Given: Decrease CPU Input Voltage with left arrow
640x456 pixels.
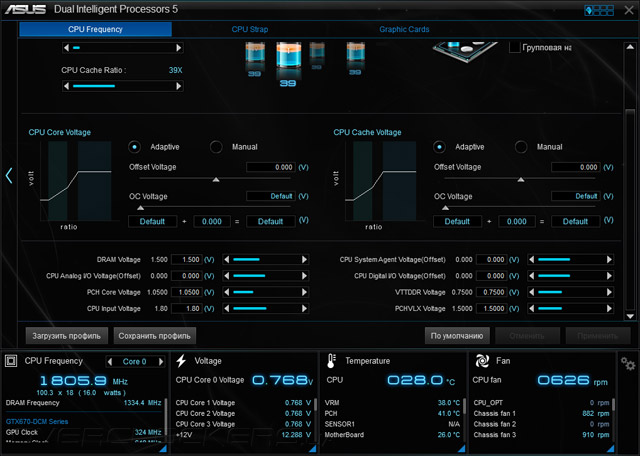Looking at the screenshot, I should click(227, 309).
